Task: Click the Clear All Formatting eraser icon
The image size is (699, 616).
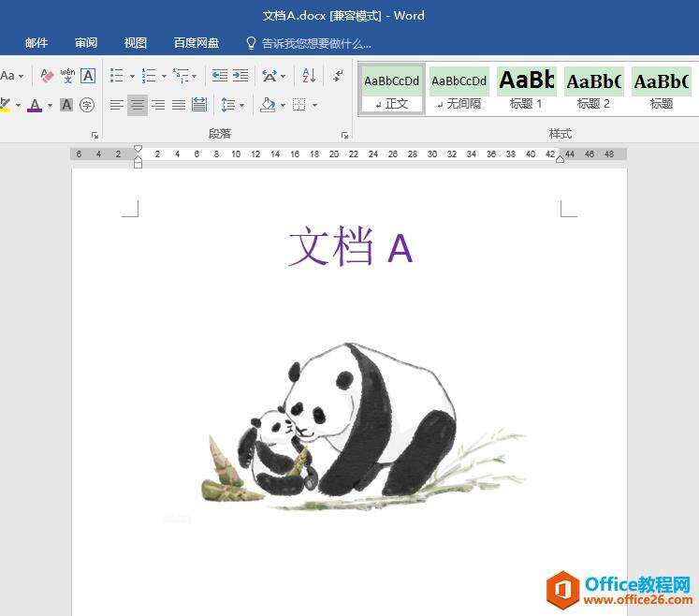Action: (47, 76)
